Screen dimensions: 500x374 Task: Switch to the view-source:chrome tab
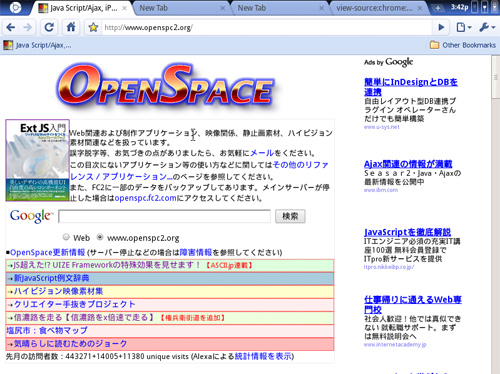(x=378, y=8)
